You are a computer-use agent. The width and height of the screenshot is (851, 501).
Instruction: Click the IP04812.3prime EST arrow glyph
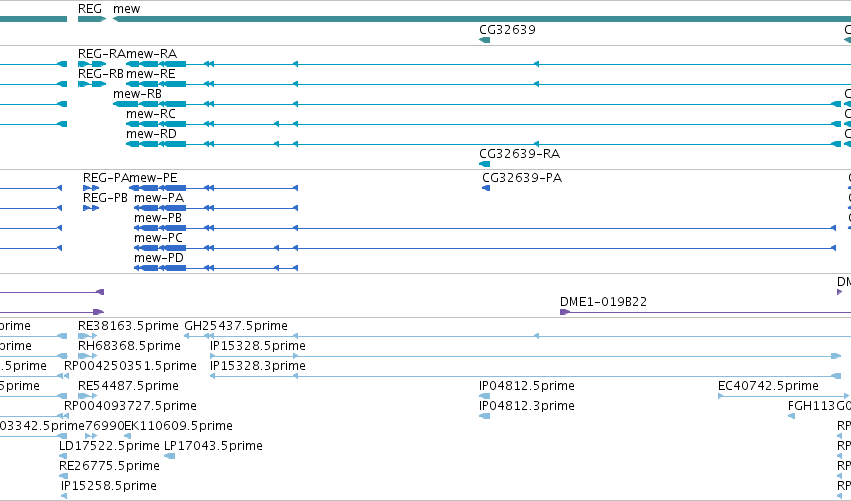coord(485,416)
